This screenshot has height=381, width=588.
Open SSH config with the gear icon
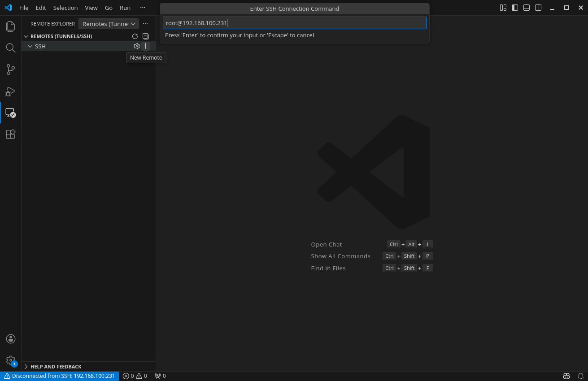coord(137,46)
